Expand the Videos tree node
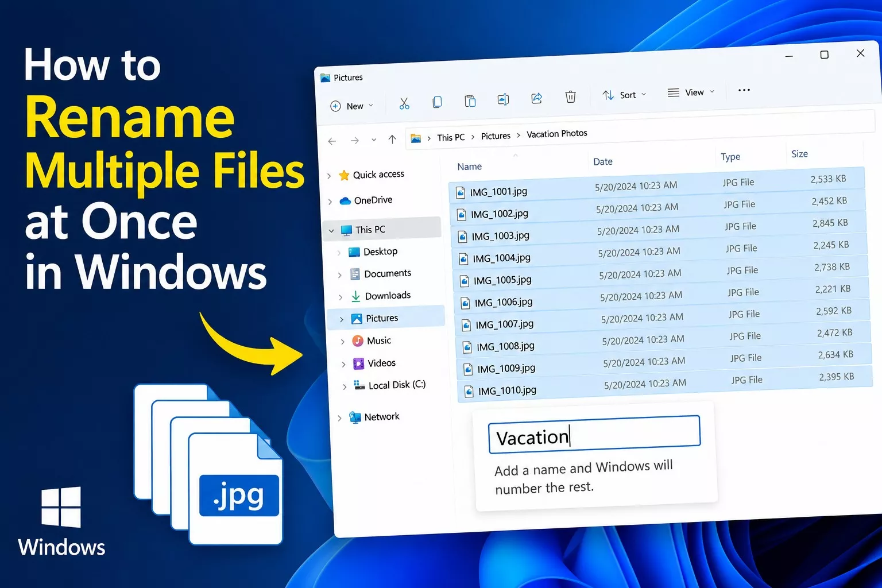The width and height of the screenshot is (882, 588). click(343, 364)
